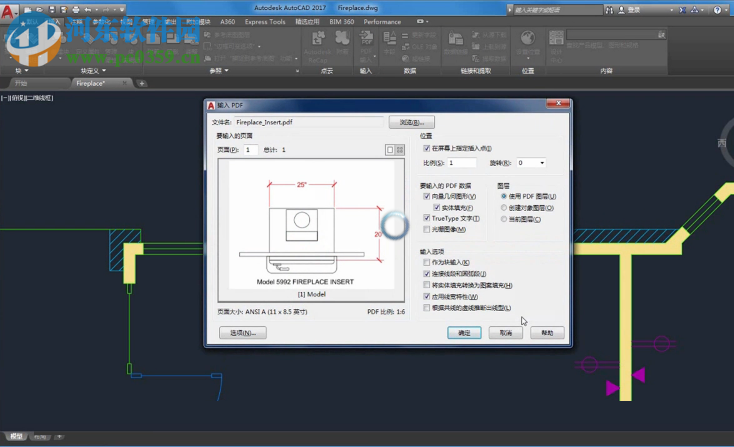
Task: Open the A360 ribbon tab
Action: tap(228, 22)
